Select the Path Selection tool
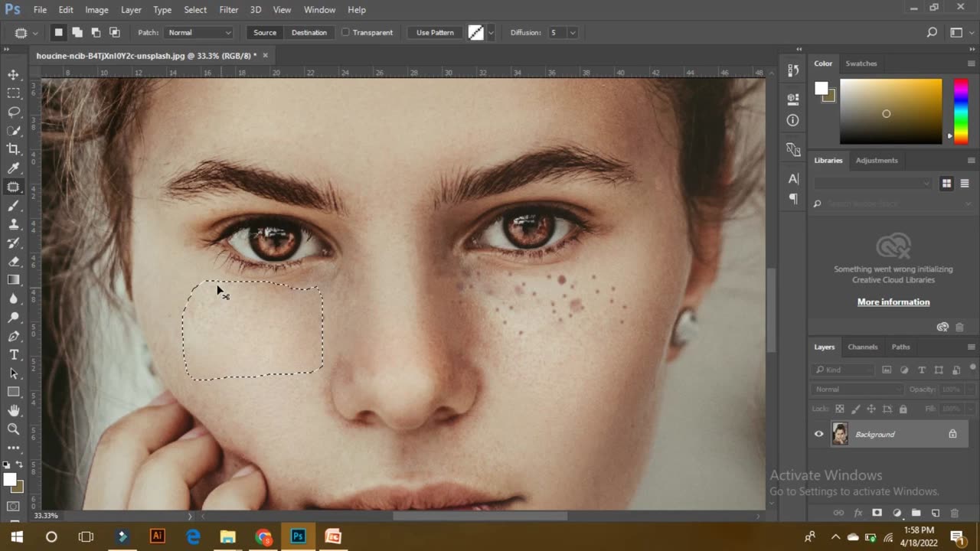 [x=14, y=373]
